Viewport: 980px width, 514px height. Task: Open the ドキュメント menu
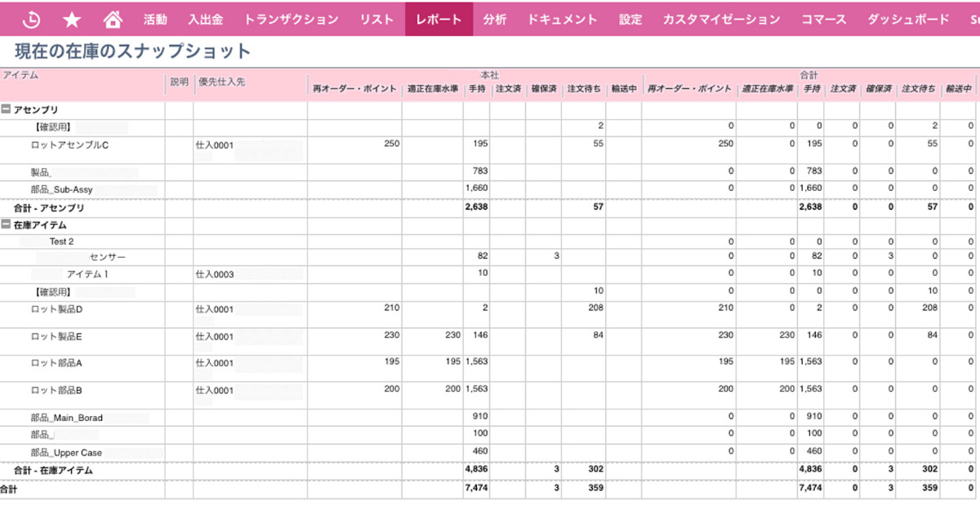(562, 19)
